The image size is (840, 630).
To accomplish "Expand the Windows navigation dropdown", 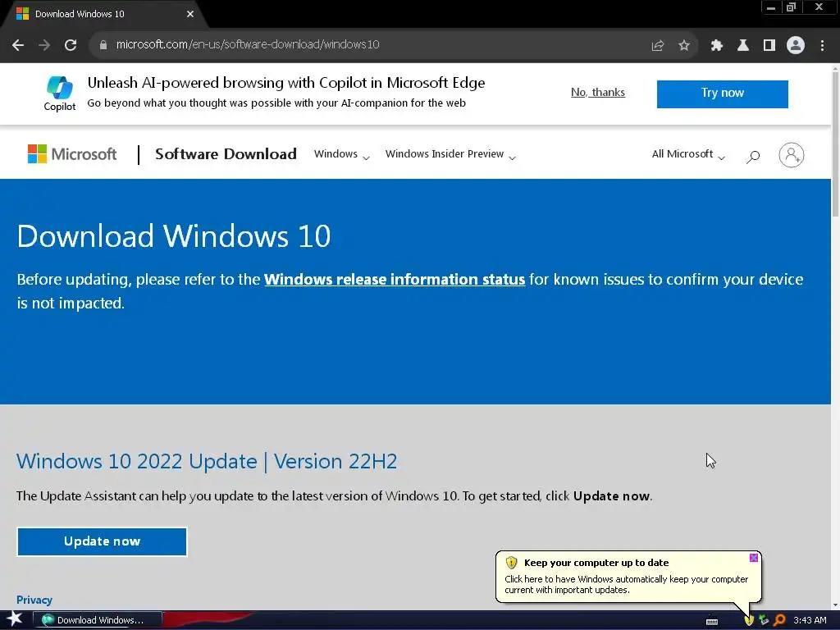I will pyautogui.click(x=342, y=154).
